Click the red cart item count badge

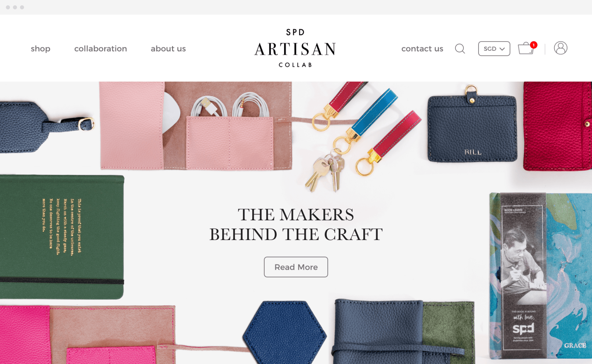(x=534, y=45)
